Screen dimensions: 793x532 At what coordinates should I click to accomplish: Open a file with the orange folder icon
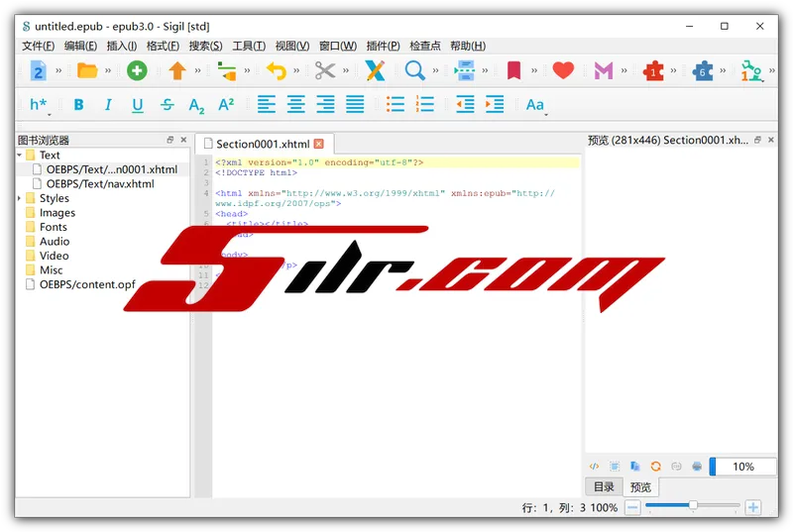[87, 70]
